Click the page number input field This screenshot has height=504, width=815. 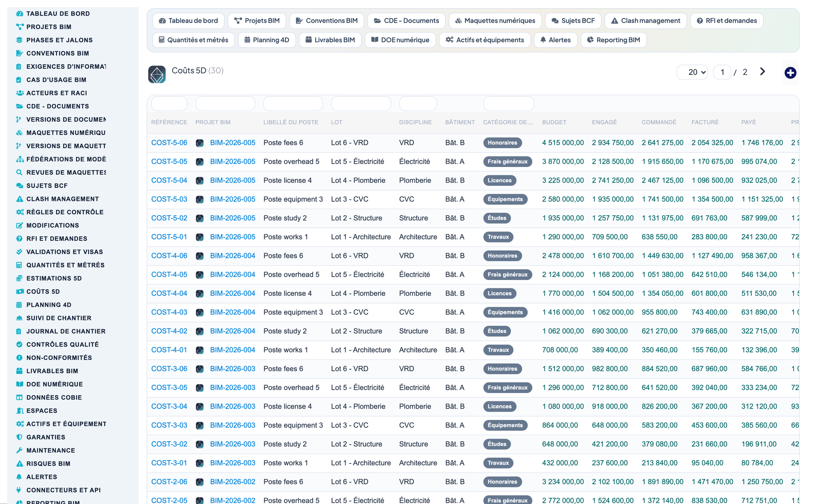pos(722,72)
